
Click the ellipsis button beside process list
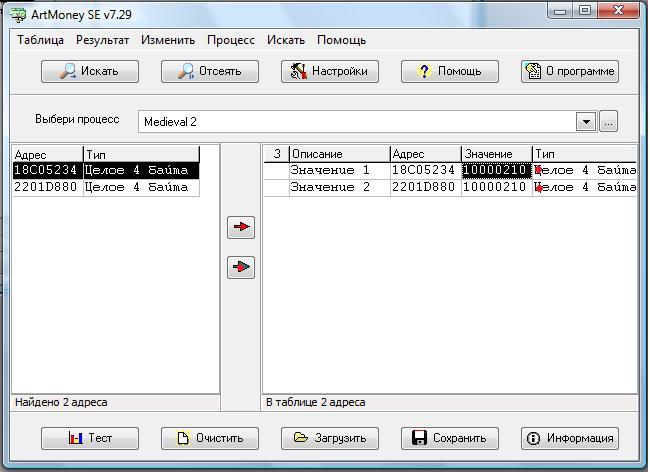(609, 122)
